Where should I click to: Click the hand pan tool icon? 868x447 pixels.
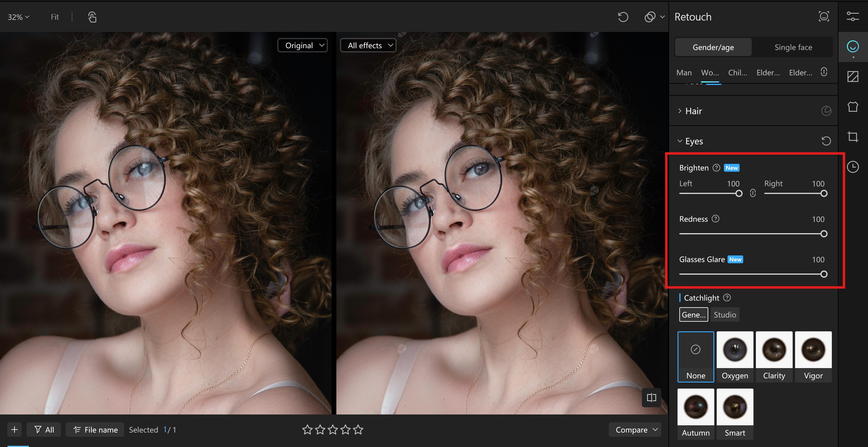pos(92,17)
